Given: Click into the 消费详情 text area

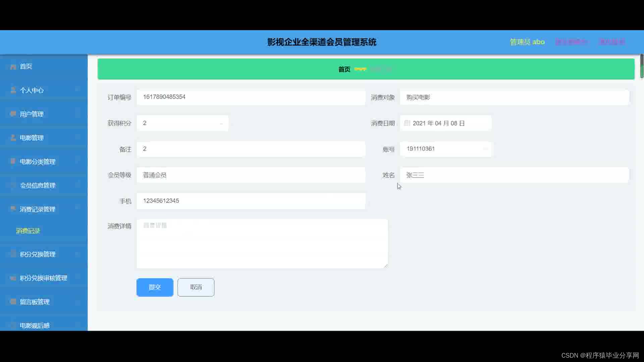Looking at the screenshot, I should (262, 244).
